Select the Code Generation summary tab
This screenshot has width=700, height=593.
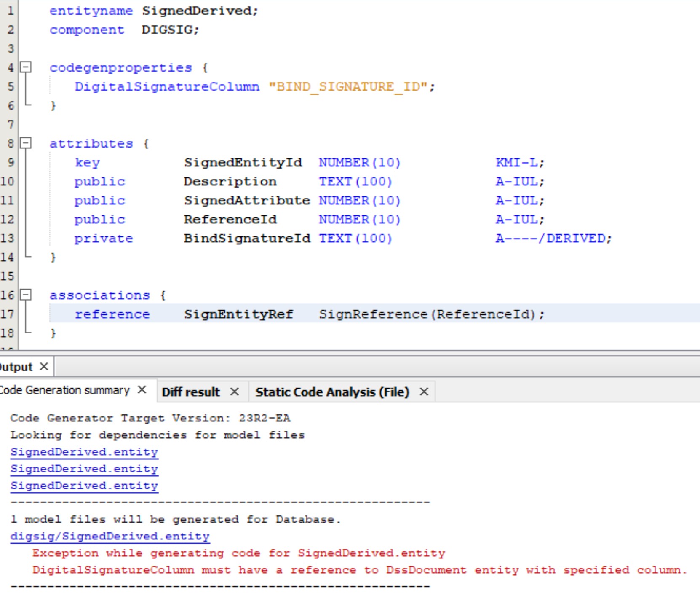(65, 390)
